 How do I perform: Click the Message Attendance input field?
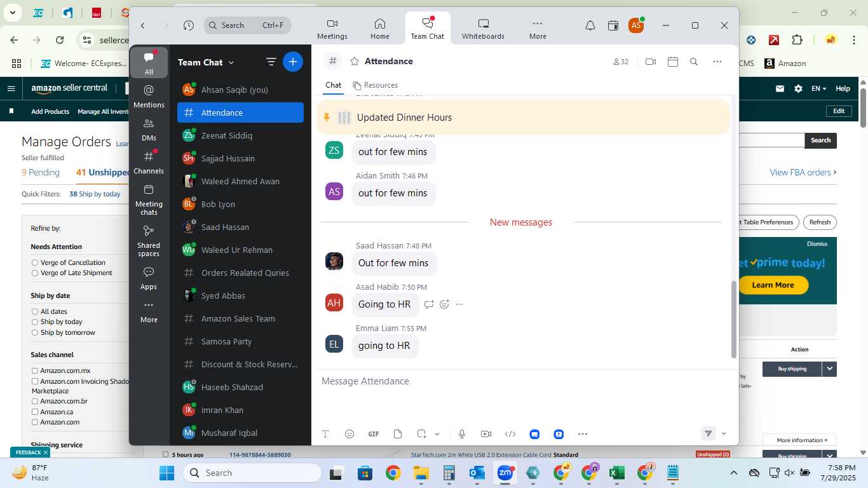click(x=524, y=381)
